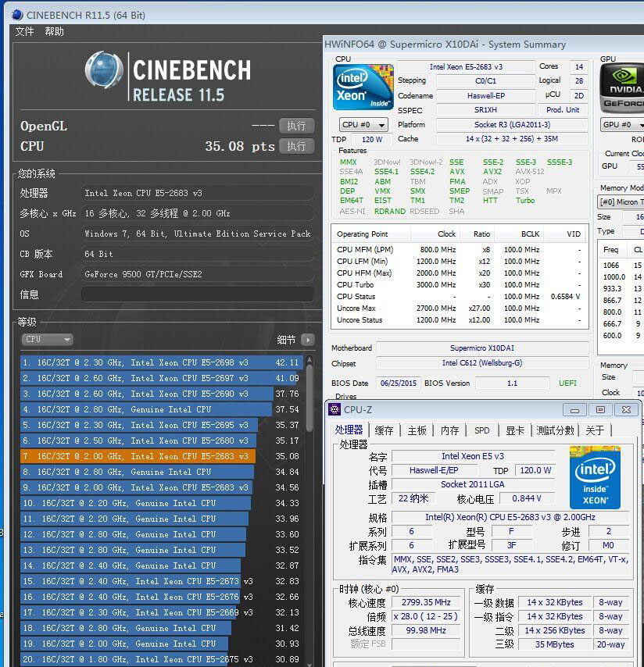Viewport: 644px width, 667px height.
Task: Minimize the CPU-Z window
Action: click(x=574, y=409)
